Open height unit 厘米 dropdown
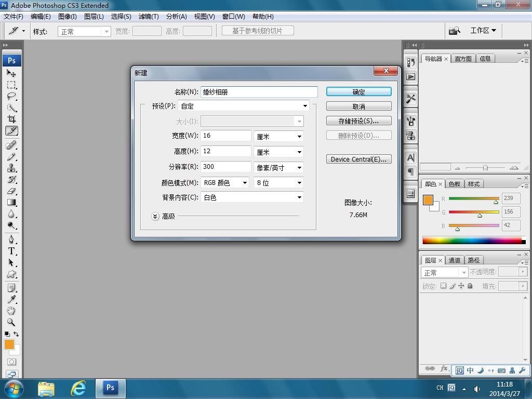 [x=278, y=152]
